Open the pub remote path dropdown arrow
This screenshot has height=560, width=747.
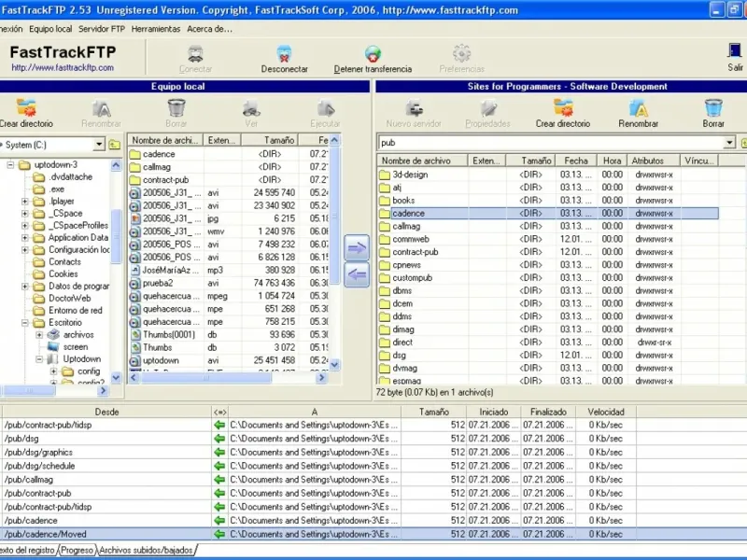729,143
